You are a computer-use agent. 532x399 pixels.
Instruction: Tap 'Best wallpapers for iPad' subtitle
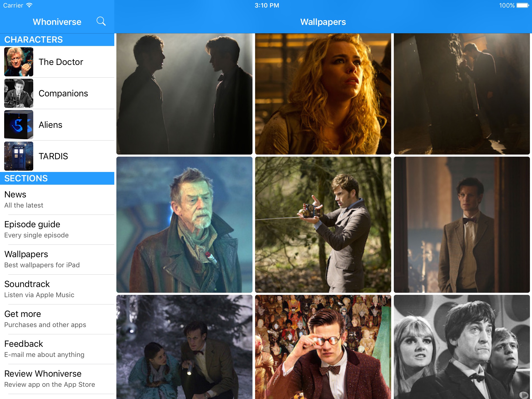pyautogui.click(x=42, y=265)
